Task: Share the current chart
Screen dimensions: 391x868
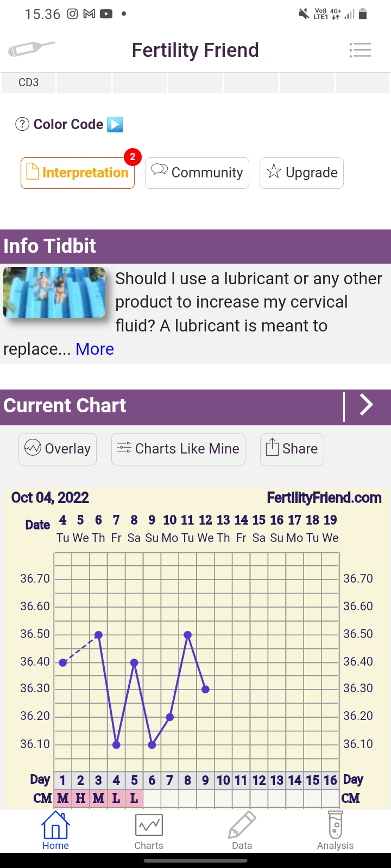Action: coord(292,449)
